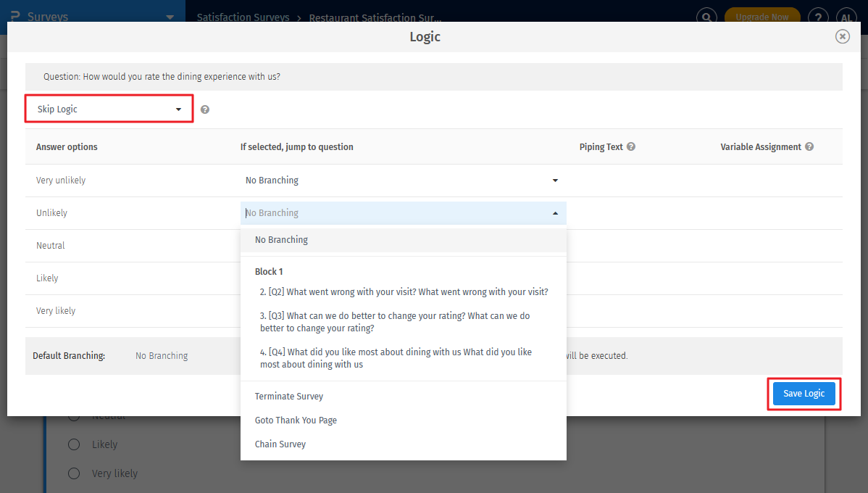Select No Branching option in list
The image size is (868, 493).
click(403, 240)
